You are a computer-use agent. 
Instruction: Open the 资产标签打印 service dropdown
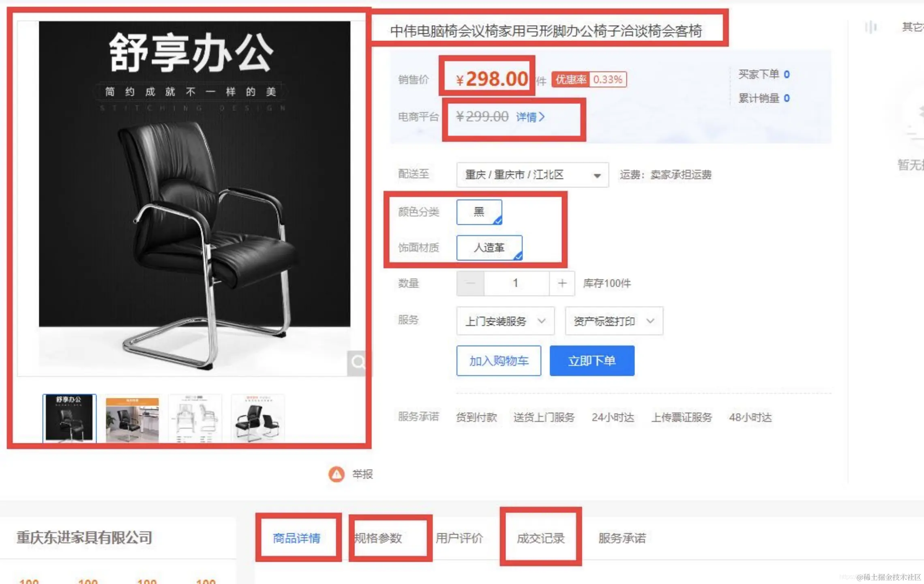click(x=613, y=321)
